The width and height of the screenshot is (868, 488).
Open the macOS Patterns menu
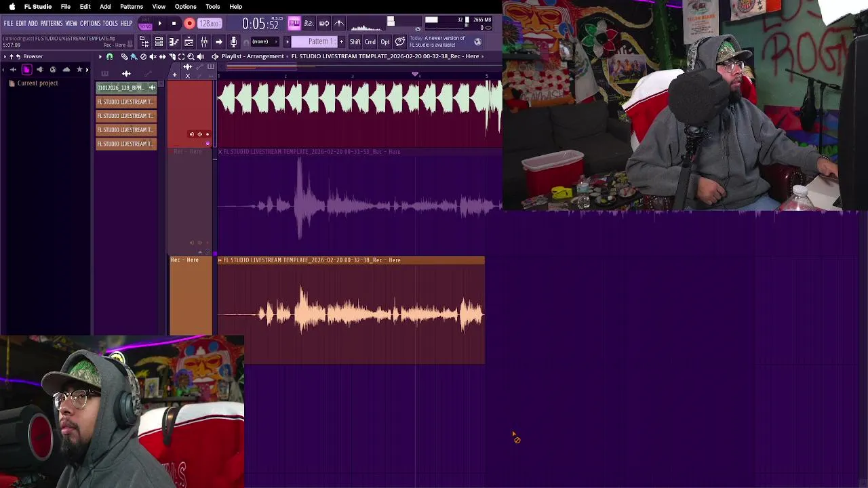132,7
